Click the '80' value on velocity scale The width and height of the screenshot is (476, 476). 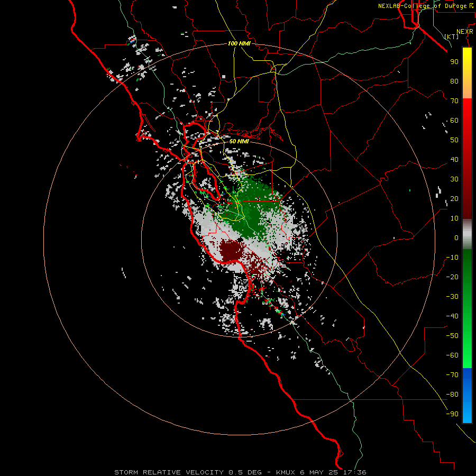pos(454,81)
